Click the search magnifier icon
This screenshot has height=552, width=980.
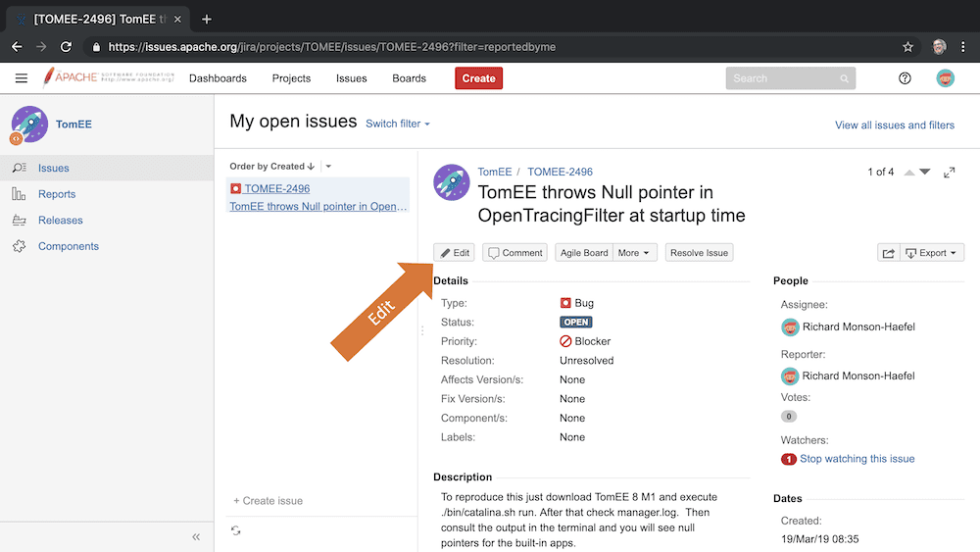tap(844, 78)
